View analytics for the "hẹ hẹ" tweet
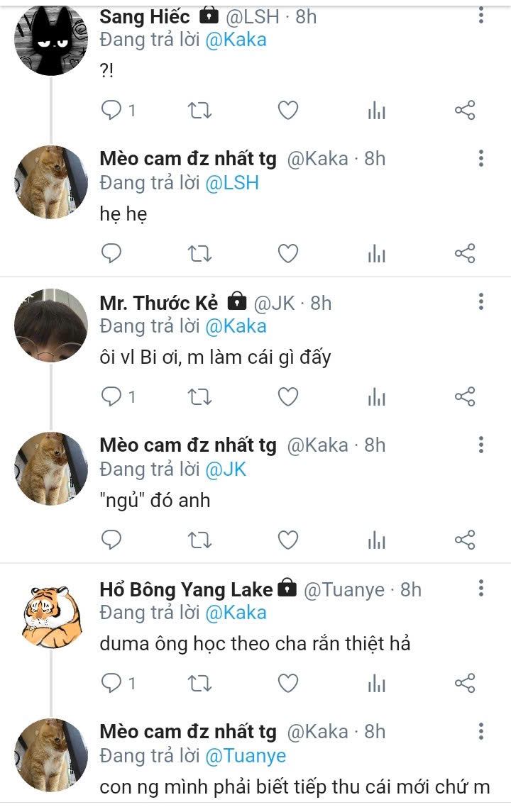The width and height of the screenshot is (511, 812). pos(376,253)
